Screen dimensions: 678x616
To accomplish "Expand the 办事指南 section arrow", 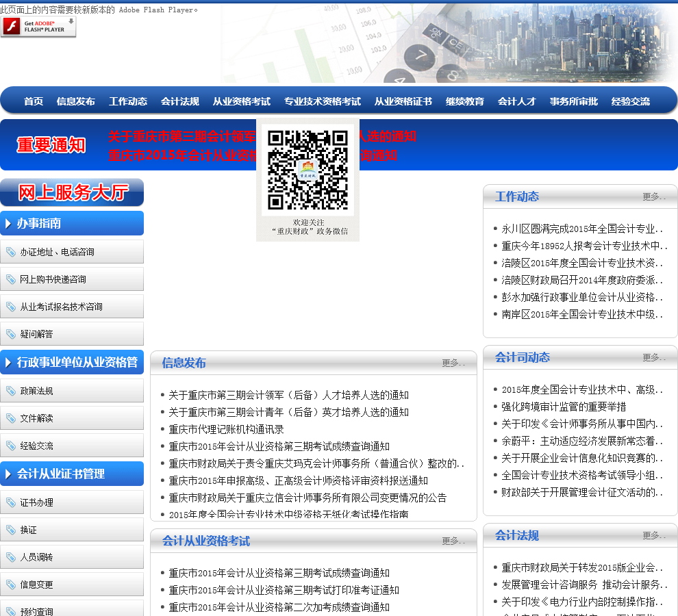I will pyautogui.click(x=8, y=224).
